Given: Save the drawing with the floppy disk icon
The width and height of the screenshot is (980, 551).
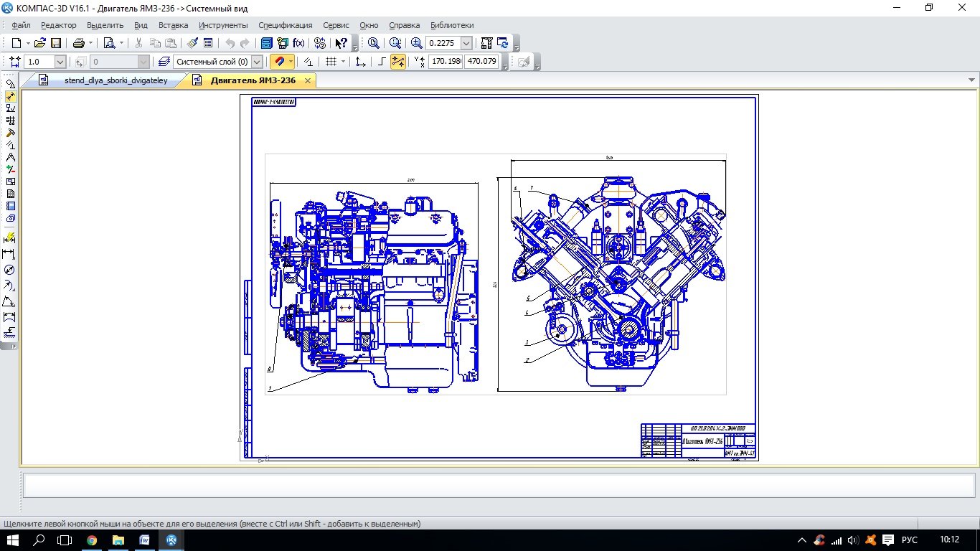Looking at the screenshot, I should 55,43.
